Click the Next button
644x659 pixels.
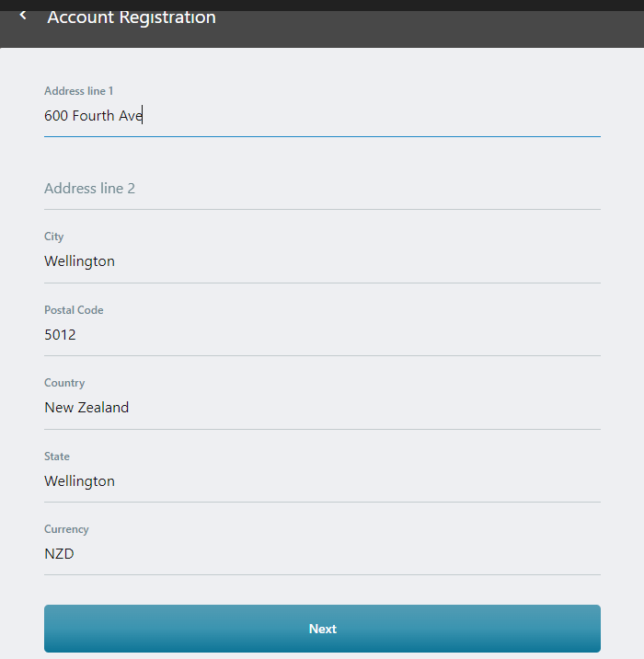pyautogui.click(x=322, y=629)
